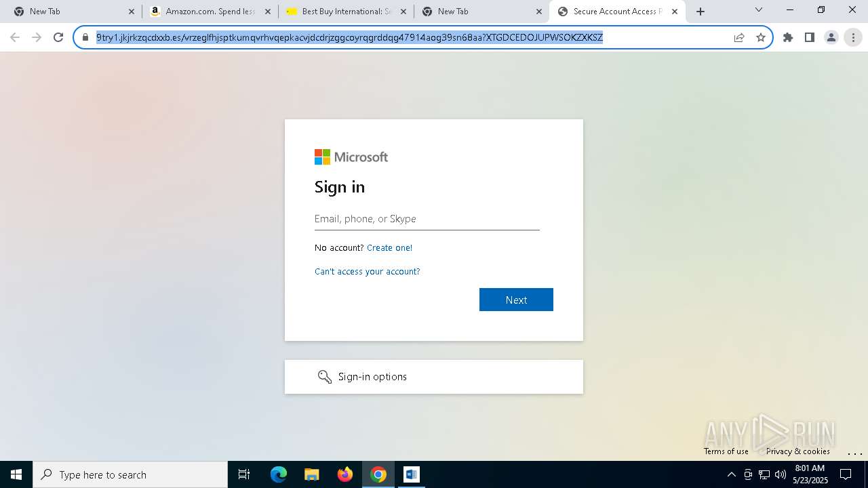
Task: Click the URL in the address bar
Action: point(349,38)
